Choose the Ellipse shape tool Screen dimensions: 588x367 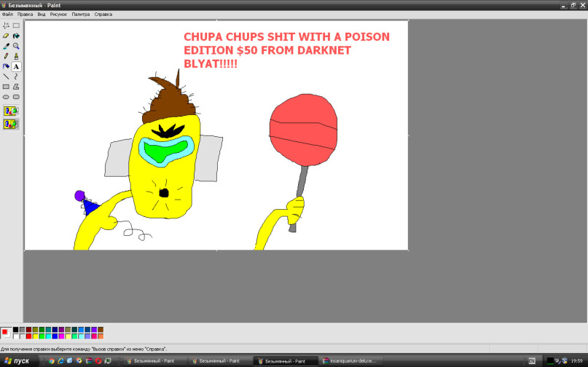(6, 97)
